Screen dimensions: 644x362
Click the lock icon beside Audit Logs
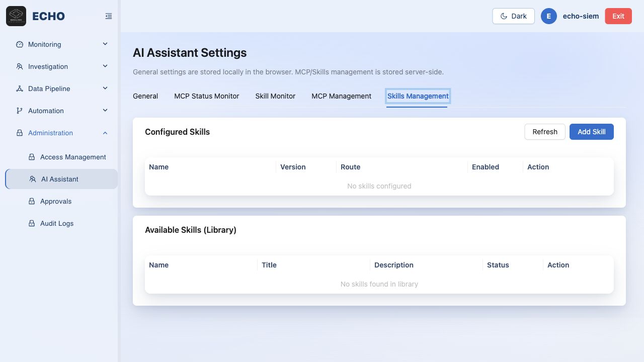pos(32,223)
